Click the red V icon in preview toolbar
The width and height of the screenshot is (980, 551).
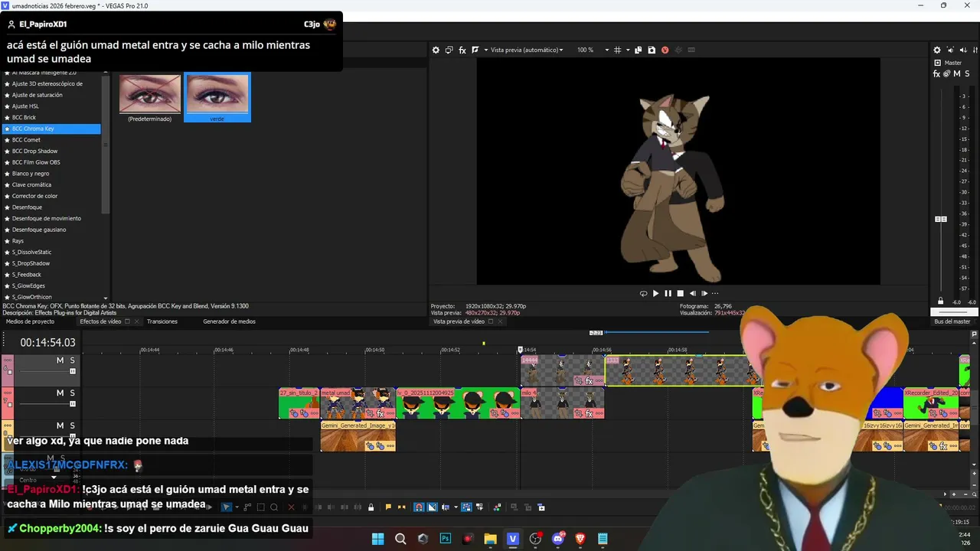tap(665, 50)
